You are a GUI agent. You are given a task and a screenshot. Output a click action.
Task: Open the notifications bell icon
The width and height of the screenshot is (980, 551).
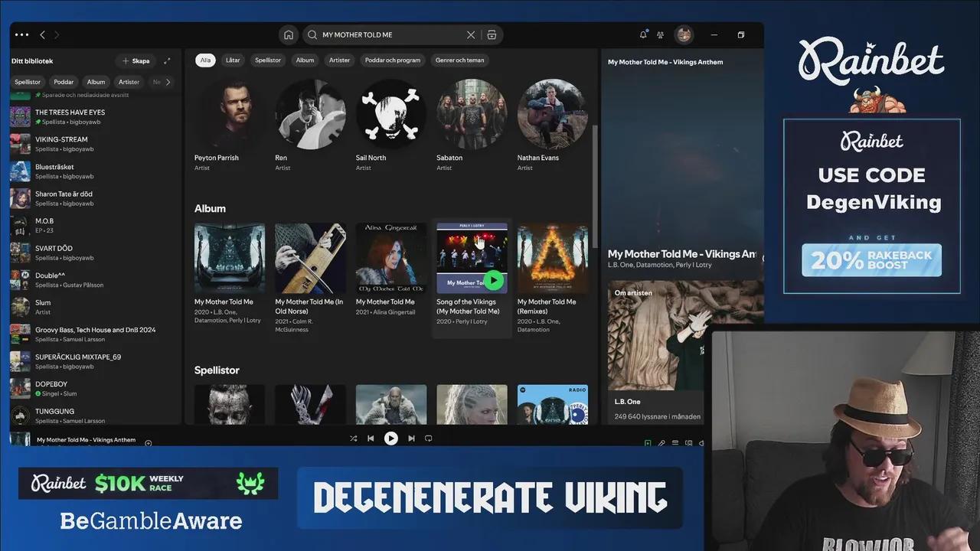pyautogui.click(x=643, y=34)
